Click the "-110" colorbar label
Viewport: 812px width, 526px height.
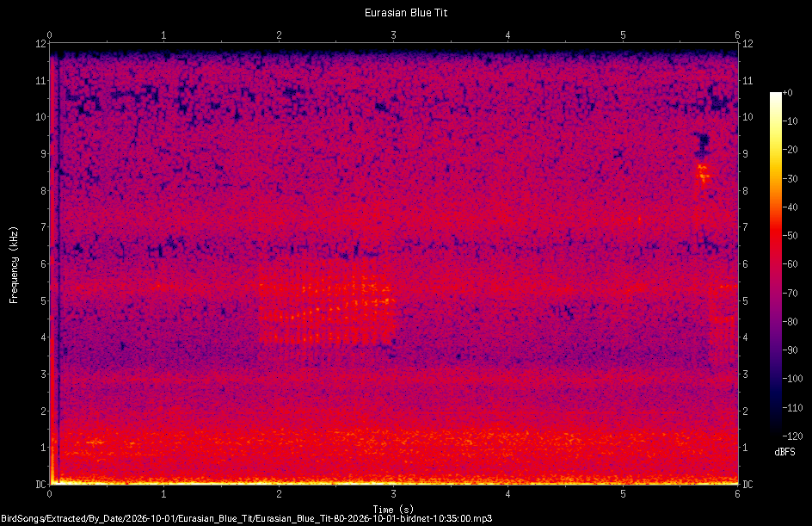pos(792,408)
